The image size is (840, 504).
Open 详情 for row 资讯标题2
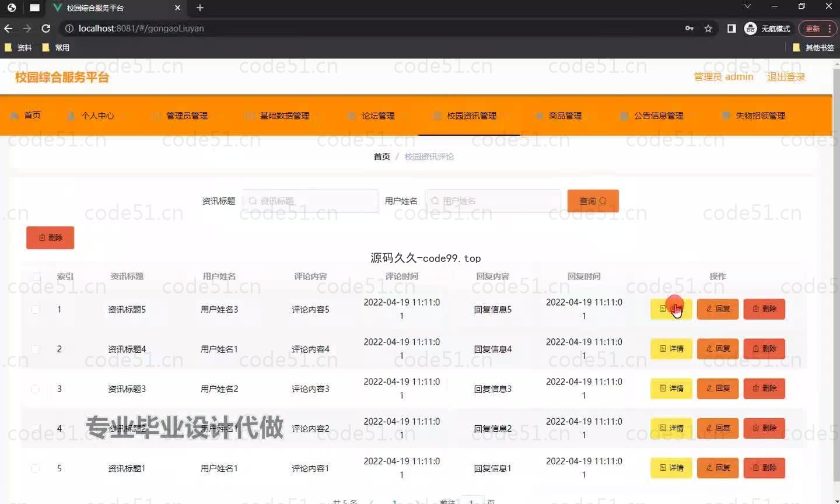point(671,428)
